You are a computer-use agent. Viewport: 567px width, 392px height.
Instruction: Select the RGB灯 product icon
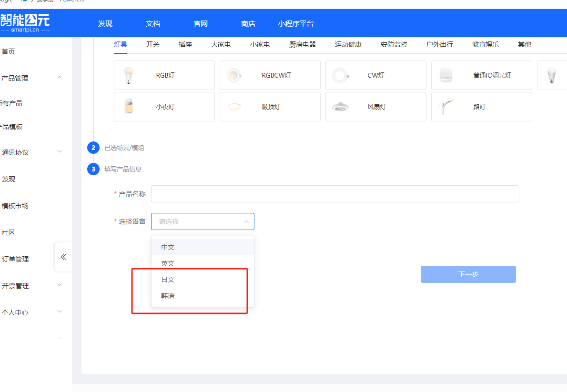[x=128, y=75]
